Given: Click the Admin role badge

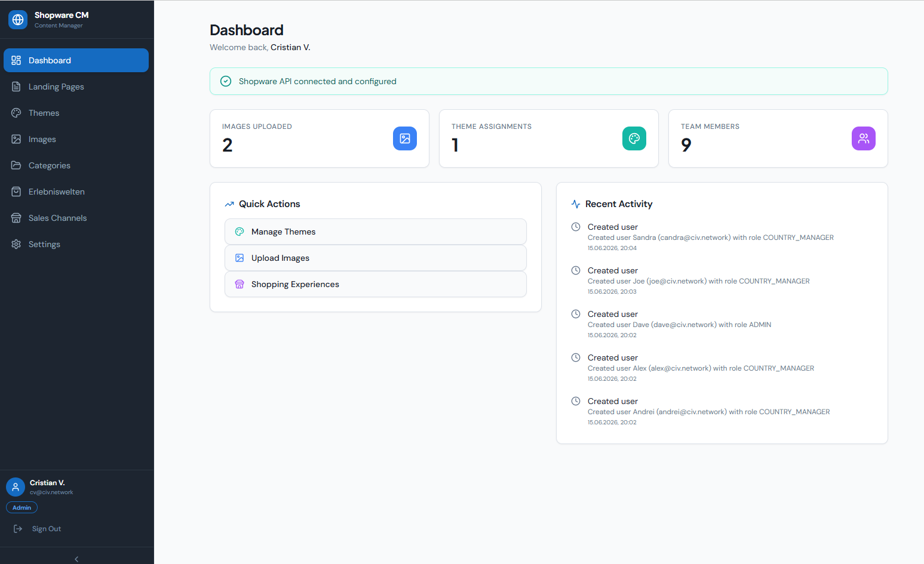Looking at the screenshot, I should click(x=22, y=507).
